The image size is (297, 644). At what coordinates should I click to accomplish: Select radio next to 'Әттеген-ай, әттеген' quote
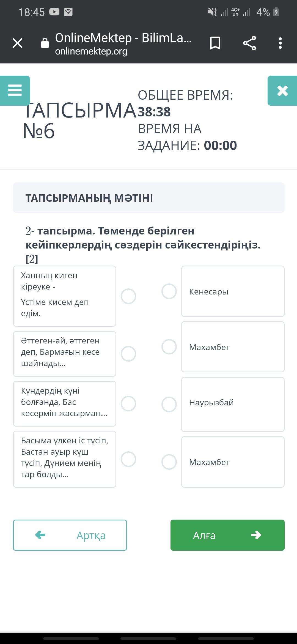coord(128,354)
